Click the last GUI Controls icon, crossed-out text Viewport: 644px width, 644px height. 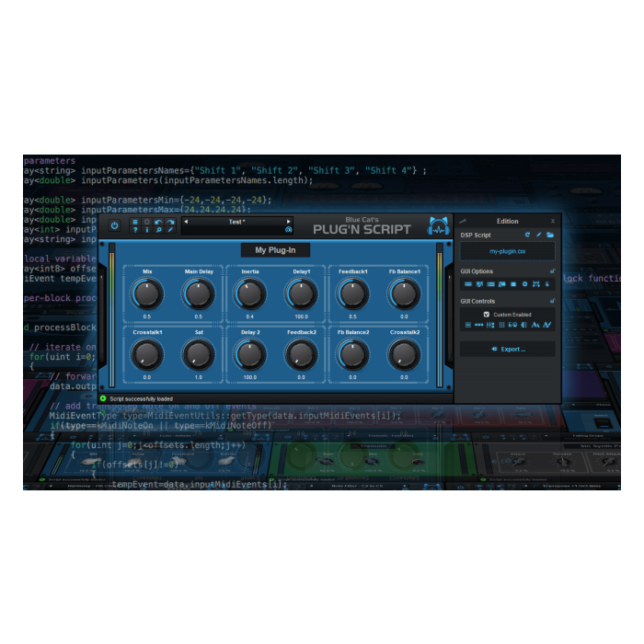pyautogui.click(x=546, y=325)
